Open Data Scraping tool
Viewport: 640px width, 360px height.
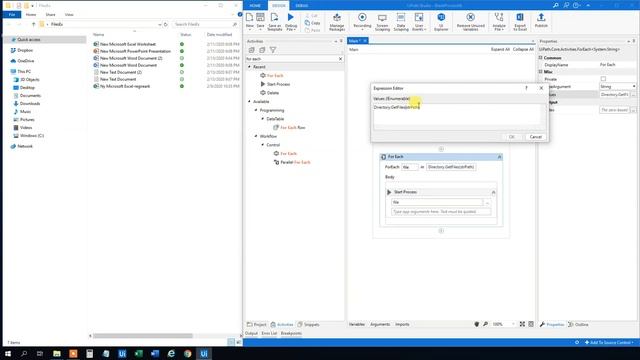pos(401,22)
